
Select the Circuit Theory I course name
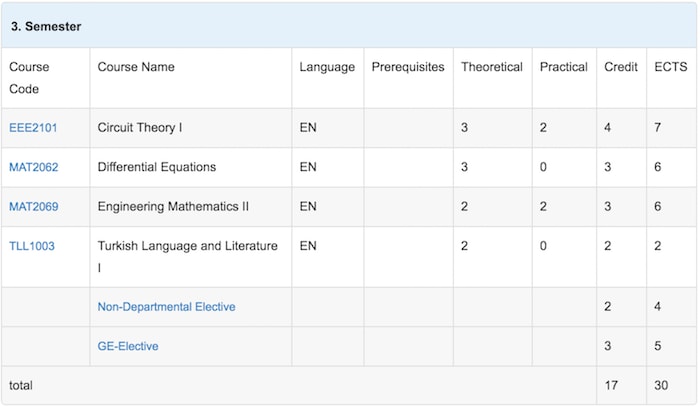click(x=140, y=128)
